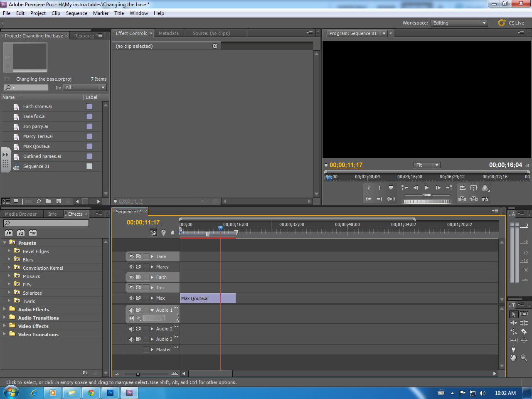Select the Ripple Edit tool

514,323
